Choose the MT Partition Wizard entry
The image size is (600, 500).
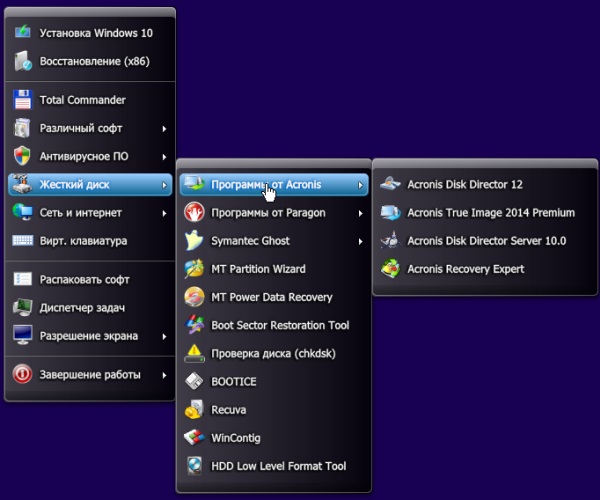[x=274, y=269]
